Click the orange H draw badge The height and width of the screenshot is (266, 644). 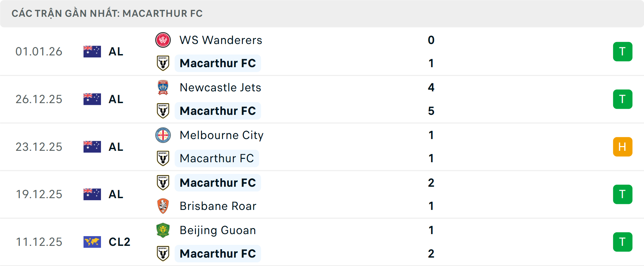623,147
